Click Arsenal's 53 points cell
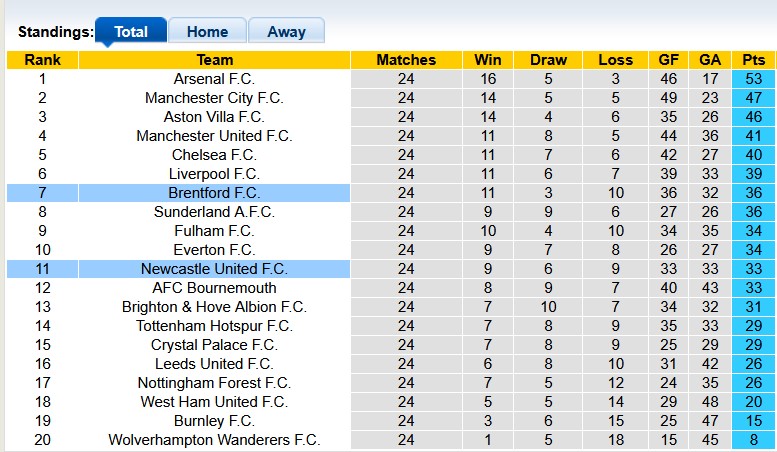Image resolution: width=777 pixels, height=452 pixels. [754, 79]
